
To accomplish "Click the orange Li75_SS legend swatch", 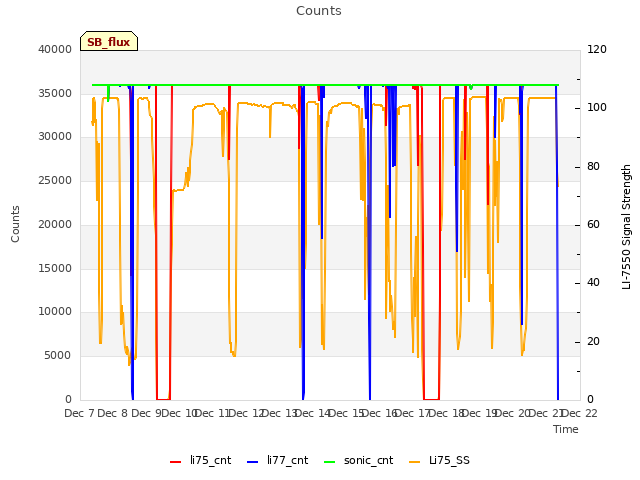I will [414, 462].
